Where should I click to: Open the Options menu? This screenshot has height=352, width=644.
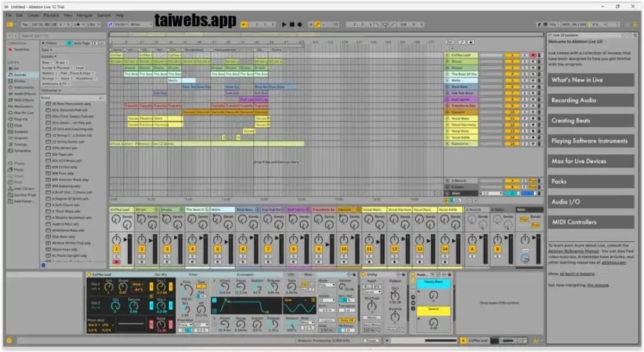(104, 15)
